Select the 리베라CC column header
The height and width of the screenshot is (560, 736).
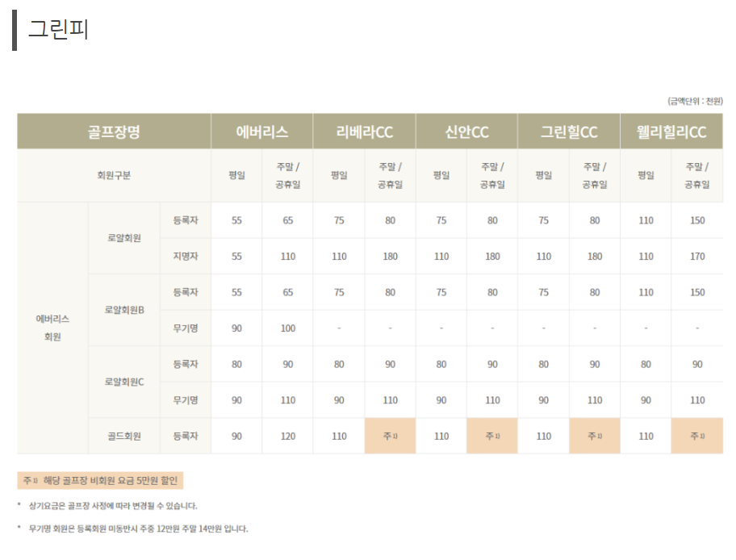pos(364,132)
